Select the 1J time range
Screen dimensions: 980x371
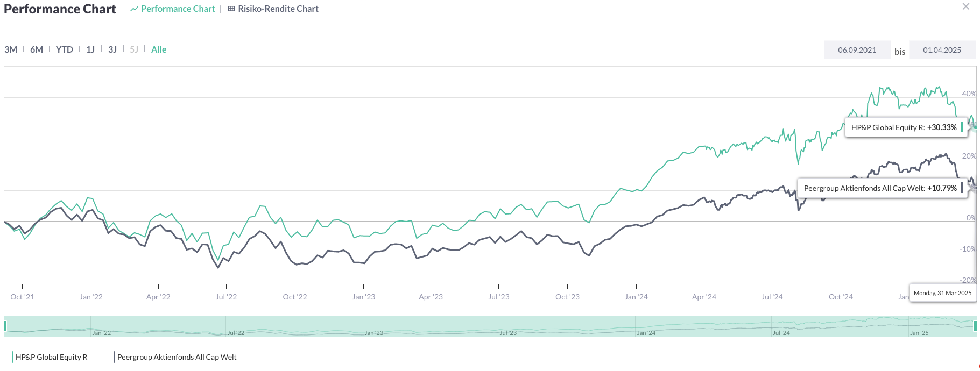click(x=90, y=49)
